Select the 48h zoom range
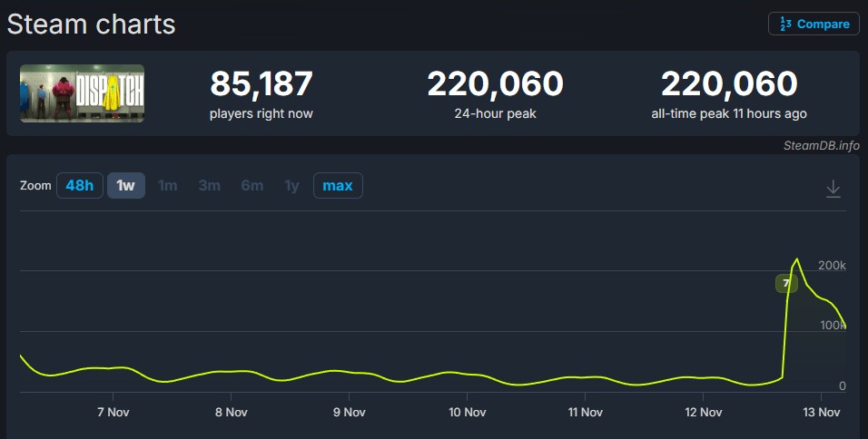Image resolution: width=868 pixels, height=439 pixels. pyautogui.click(x=79, y=186)
